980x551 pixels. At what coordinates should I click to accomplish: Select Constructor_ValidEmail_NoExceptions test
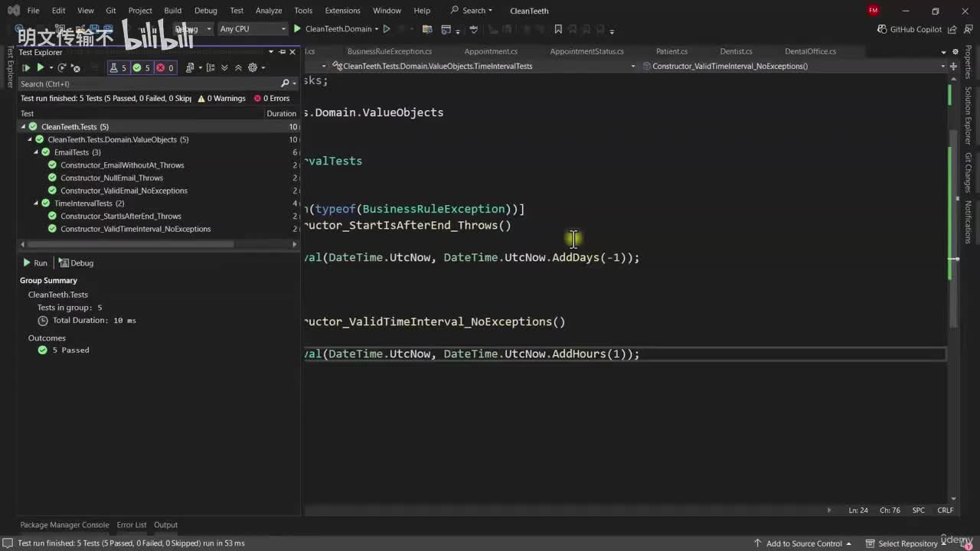click(124, 191)
